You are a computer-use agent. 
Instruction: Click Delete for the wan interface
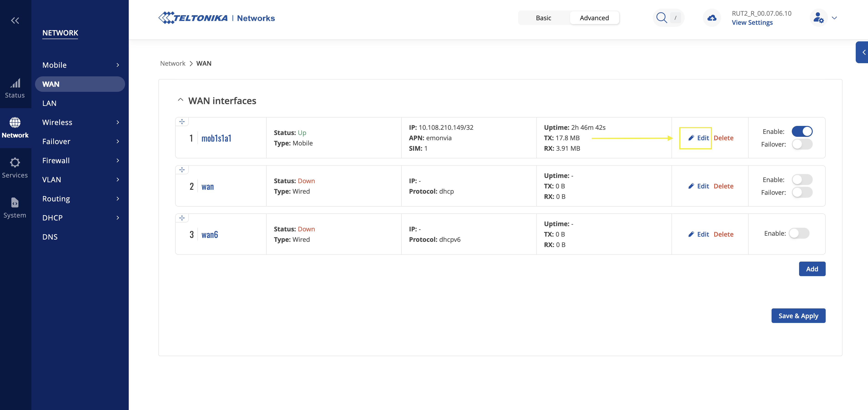click(x=723, y=186)
